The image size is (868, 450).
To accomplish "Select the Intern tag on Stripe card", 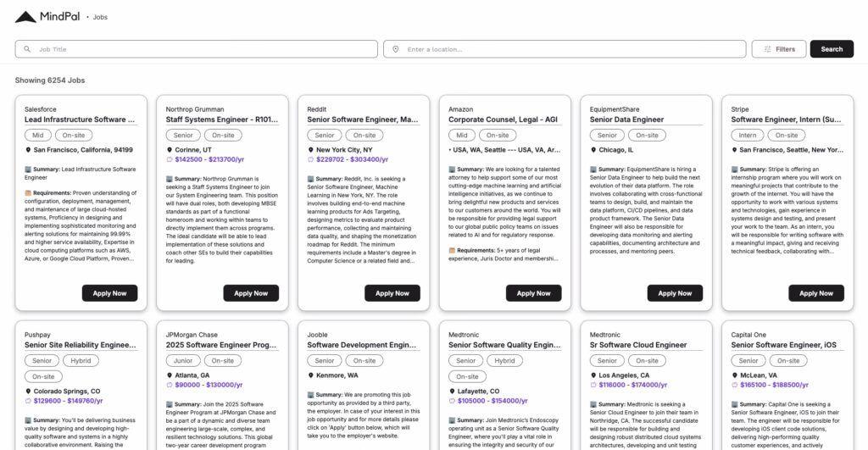I will (x=748, y=136).
